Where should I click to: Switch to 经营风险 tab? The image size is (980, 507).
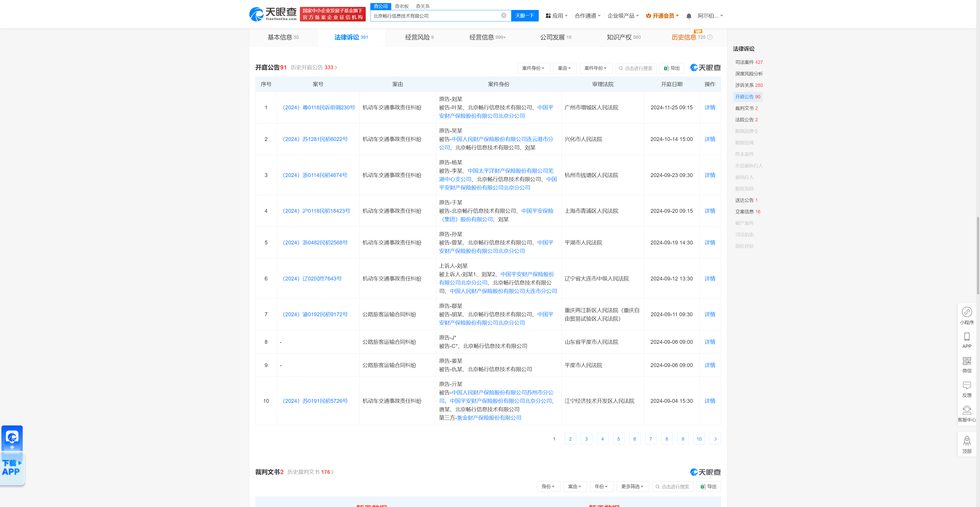coord(419,37)
